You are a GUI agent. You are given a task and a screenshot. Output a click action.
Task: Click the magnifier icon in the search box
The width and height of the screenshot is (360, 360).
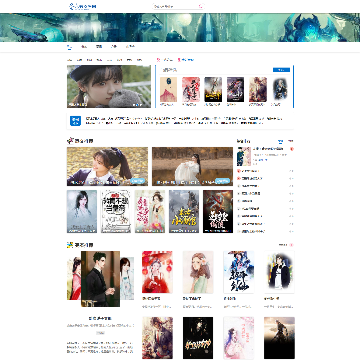[x=201, y=6]
